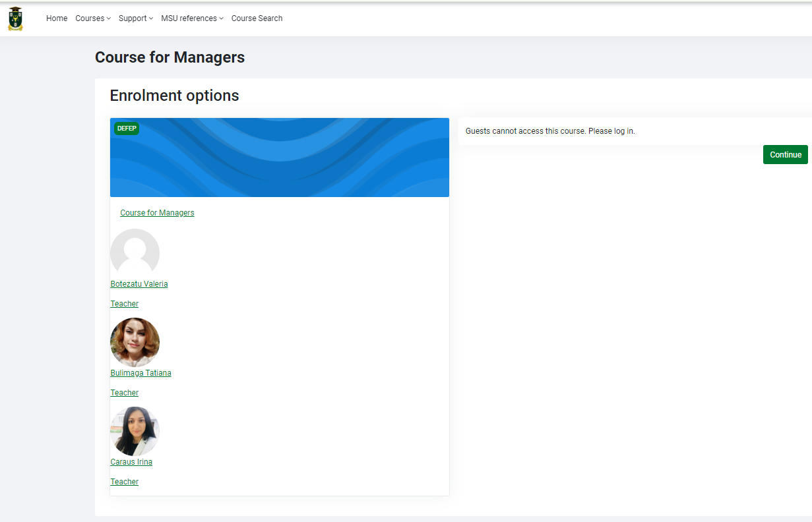Open Bulimaga Tatiana's profile link
812x522 pixels.
141,373
